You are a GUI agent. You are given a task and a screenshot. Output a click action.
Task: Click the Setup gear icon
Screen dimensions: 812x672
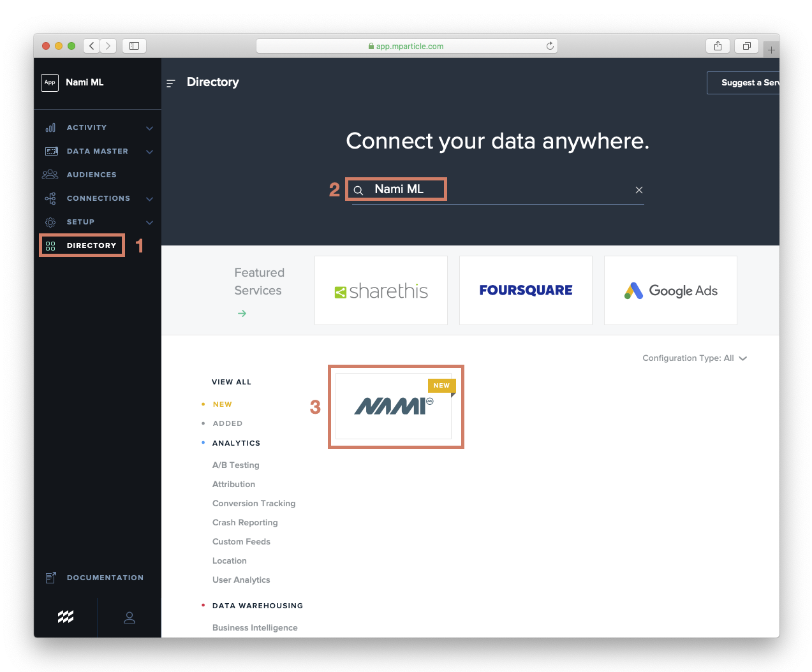pos(50,222)
